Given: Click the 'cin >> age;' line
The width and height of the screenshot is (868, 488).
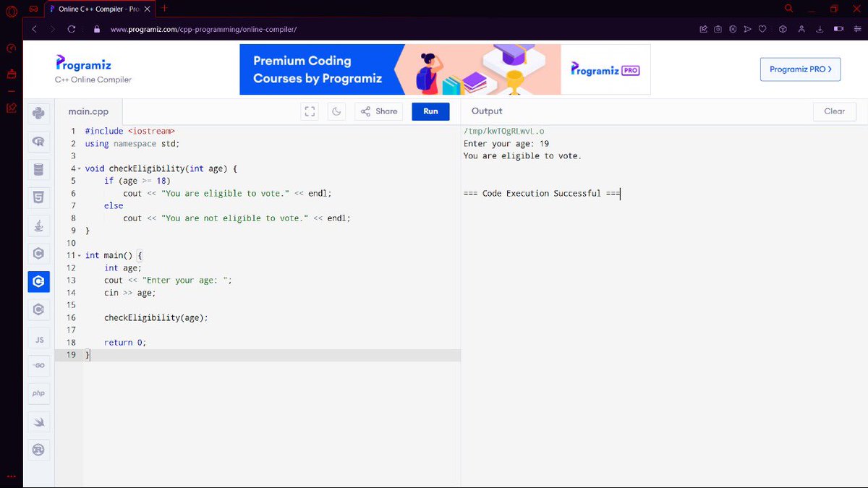Looking at the screenshot, I should pos(129,293).
